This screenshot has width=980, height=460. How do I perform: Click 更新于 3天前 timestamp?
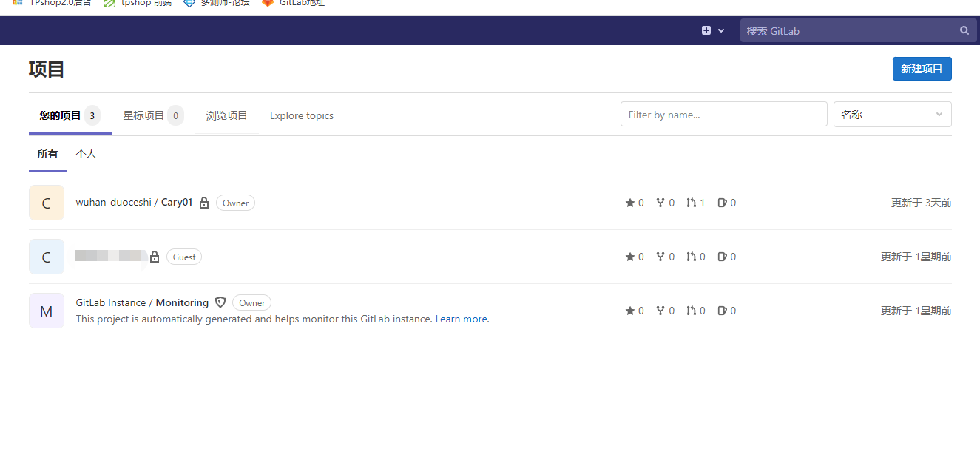click(921, 203)
